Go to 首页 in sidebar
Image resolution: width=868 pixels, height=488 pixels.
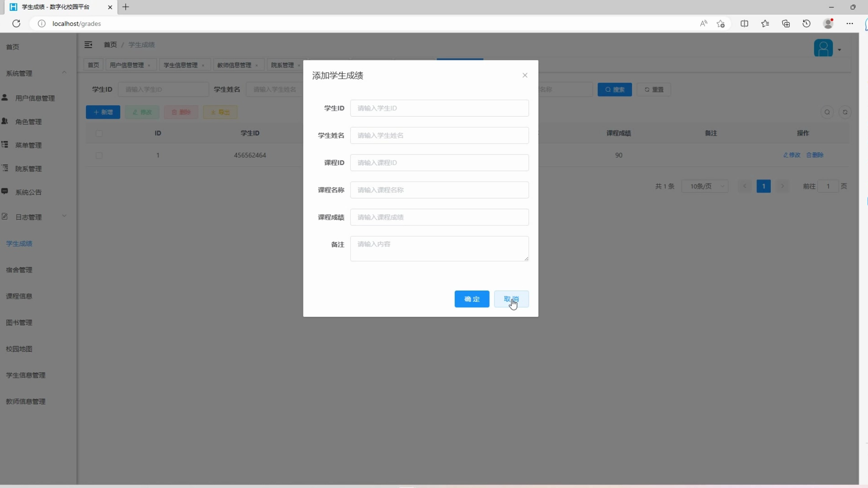pyautogui.click(x=13, y=47)
